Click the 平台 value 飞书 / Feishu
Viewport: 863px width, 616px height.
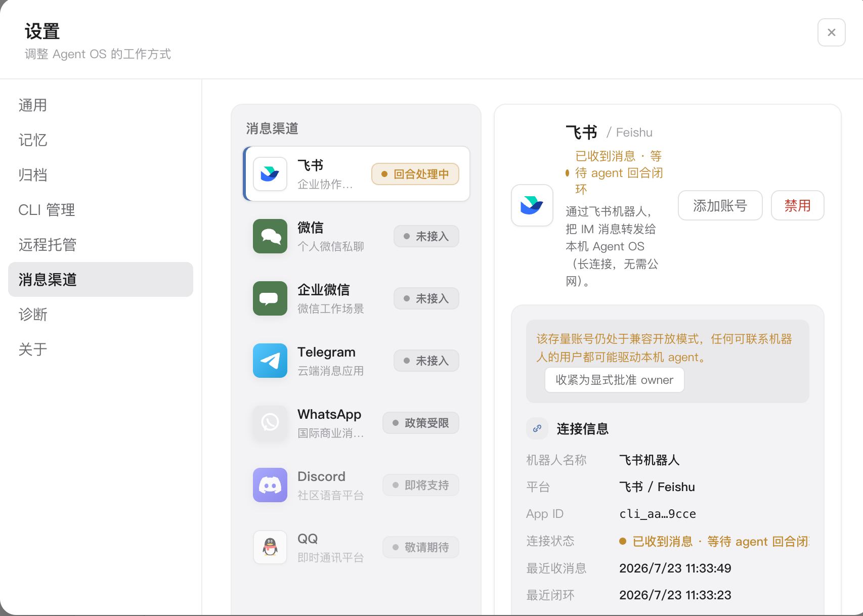(x=657, y=487)
